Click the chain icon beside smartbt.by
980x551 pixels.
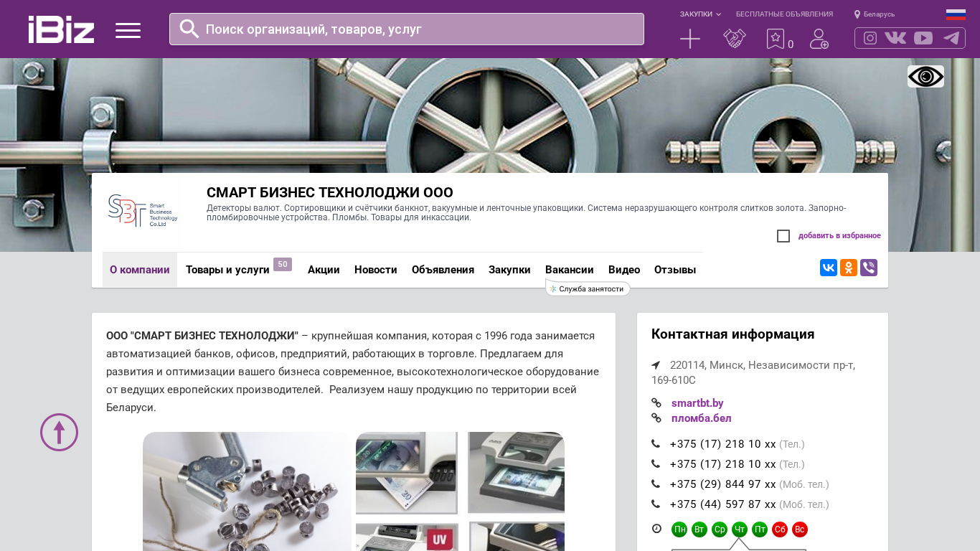(656, 402)
